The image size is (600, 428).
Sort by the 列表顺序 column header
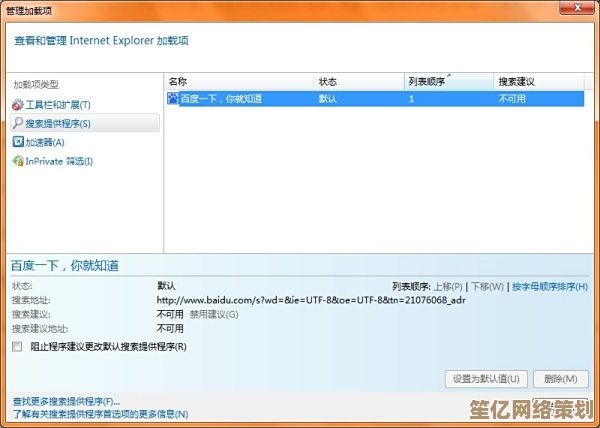(x=449, y=81)
